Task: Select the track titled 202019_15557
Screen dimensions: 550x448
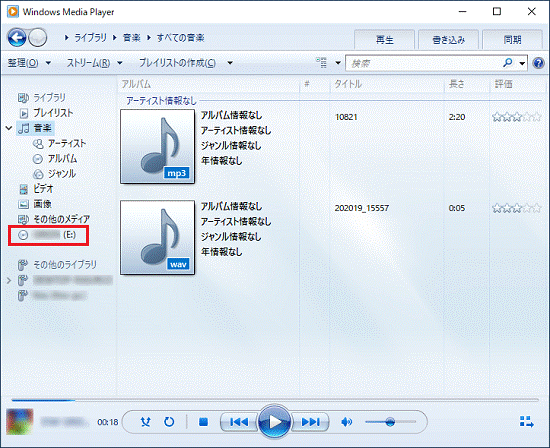Action: [362, 208]
